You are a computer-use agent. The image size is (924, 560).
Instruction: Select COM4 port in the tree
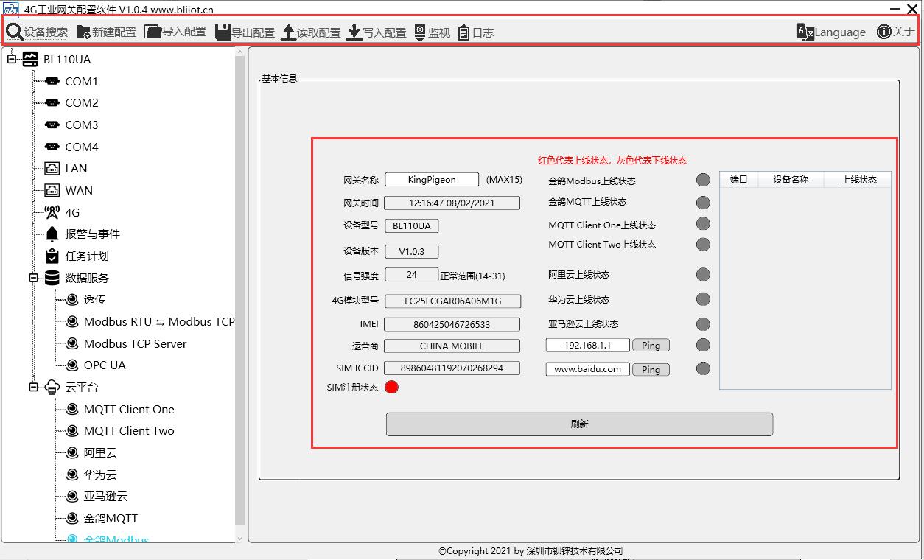81,147
